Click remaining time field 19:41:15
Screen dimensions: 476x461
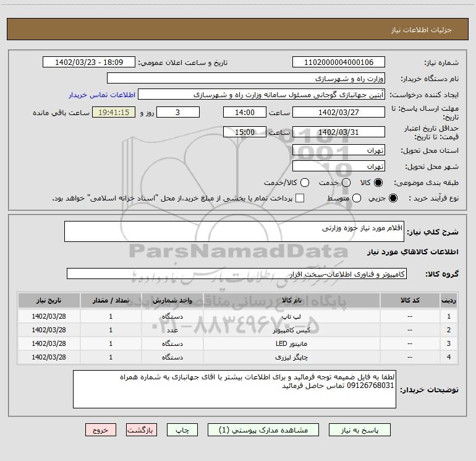(x=114, y=112)
